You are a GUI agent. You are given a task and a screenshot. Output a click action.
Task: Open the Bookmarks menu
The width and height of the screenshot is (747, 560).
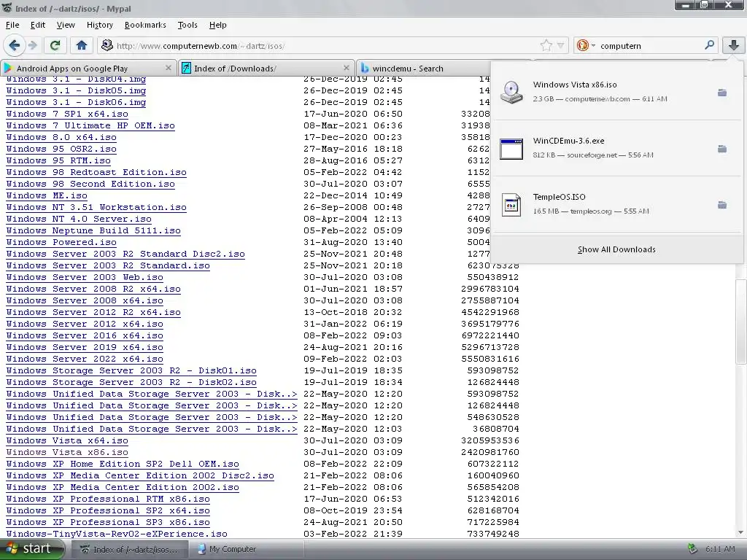145,25
